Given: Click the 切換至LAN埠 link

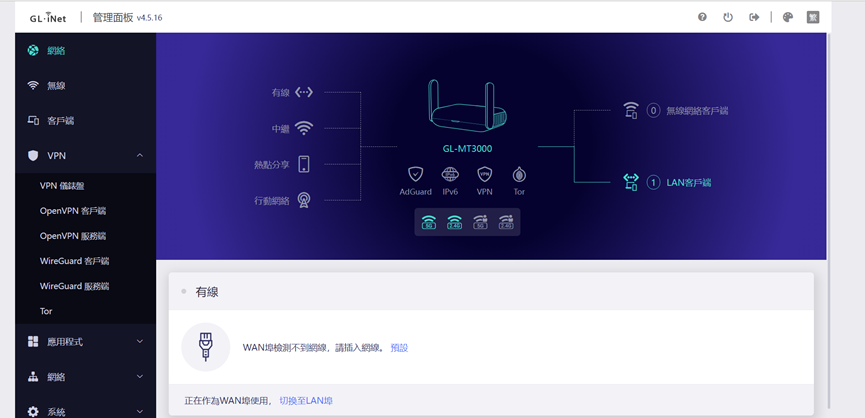Looking at the screenshot, I should (x=306, y=400).
